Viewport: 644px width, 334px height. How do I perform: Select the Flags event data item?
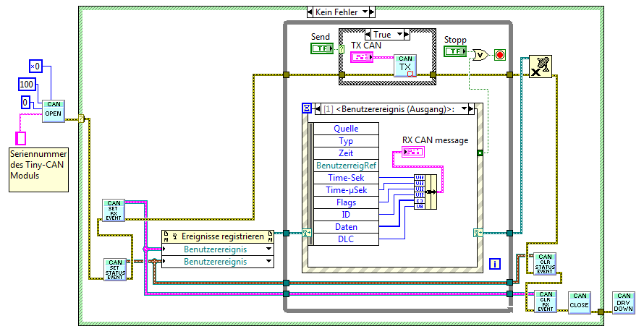pos(346,202)
